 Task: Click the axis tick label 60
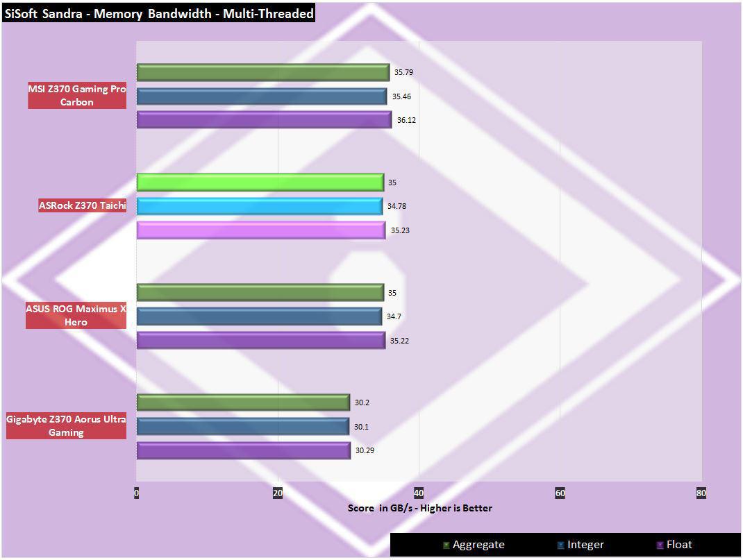pos(560,493)
